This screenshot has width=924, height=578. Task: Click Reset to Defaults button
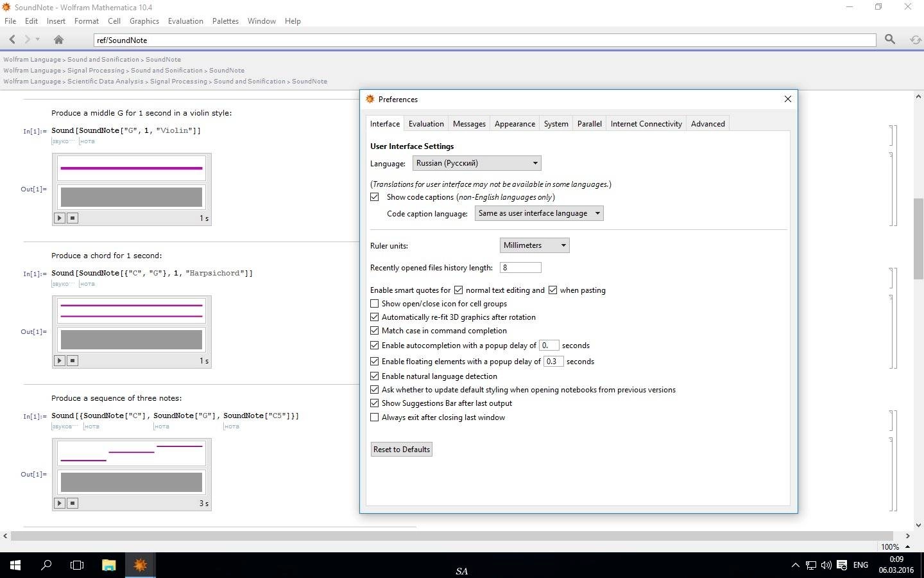(x=402, y=449)
